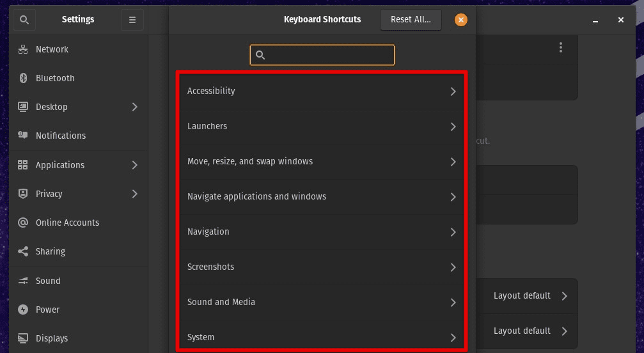
Task: Select Notifications in the settings sidebar
Action: click(x=78, y=136)
